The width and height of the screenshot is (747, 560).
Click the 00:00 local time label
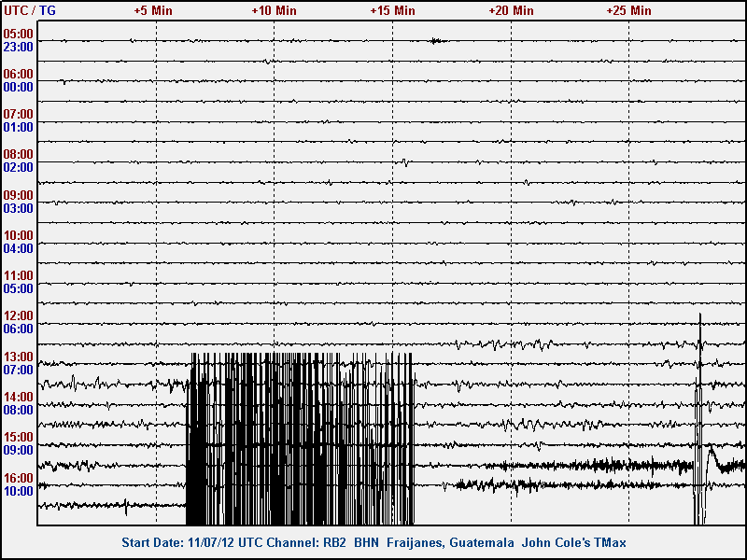pyautogui.click(x=18, y=87)
